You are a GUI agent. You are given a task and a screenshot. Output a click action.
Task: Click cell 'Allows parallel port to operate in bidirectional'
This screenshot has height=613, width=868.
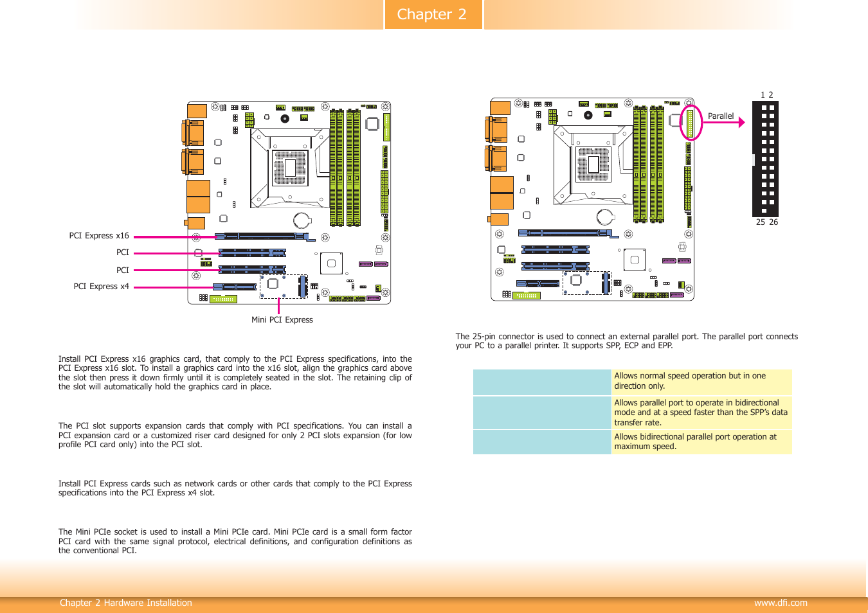pyautogui.click(x=701, y=413)
